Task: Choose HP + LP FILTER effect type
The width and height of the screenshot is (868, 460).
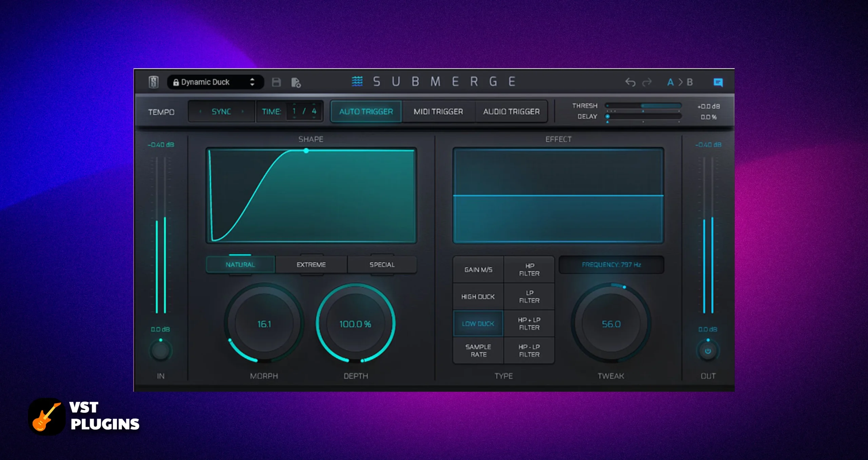Action: click(x=529, y=324)
